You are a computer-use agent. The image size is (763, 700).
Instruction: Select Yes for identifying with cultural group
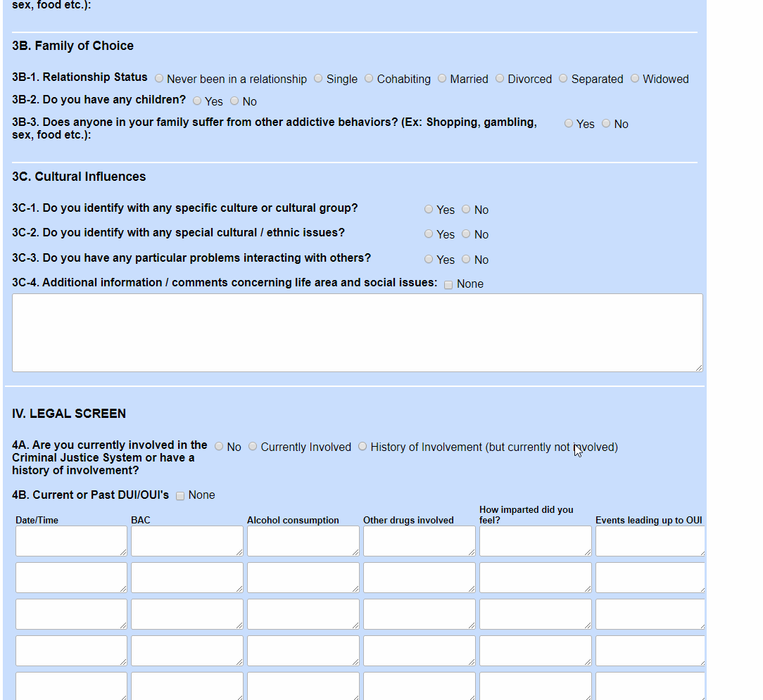429,209
